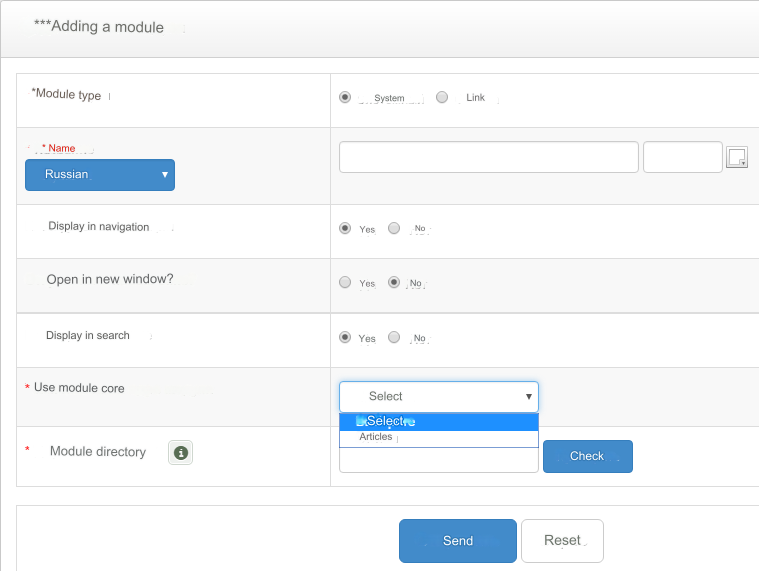Viewport: 759px width, 571px height.
Task: Select the System module type radio button
Action: coord(345,97)
